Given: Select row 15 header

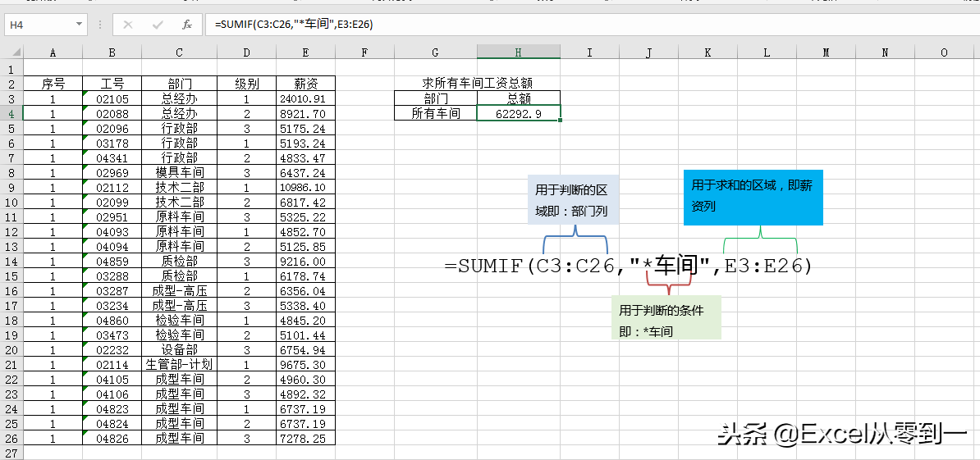Looking at the screenshot, I should [11, 276].
